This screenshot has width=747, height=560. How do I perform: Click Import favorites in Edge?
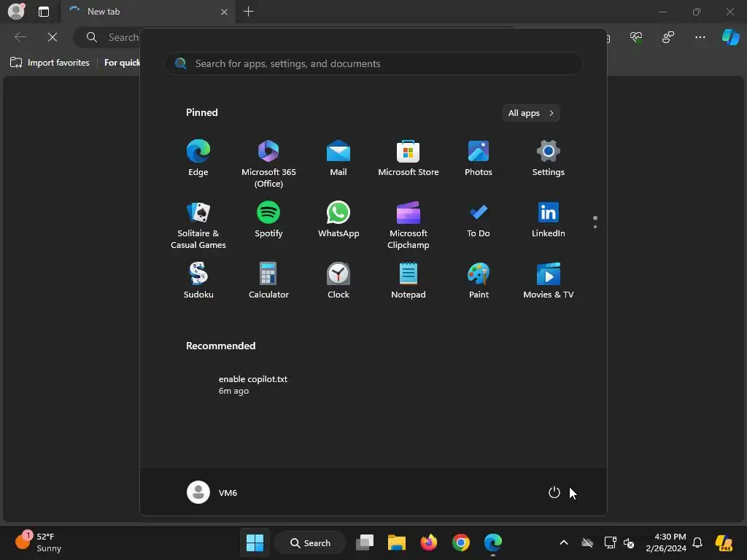(x=50, y=63)
